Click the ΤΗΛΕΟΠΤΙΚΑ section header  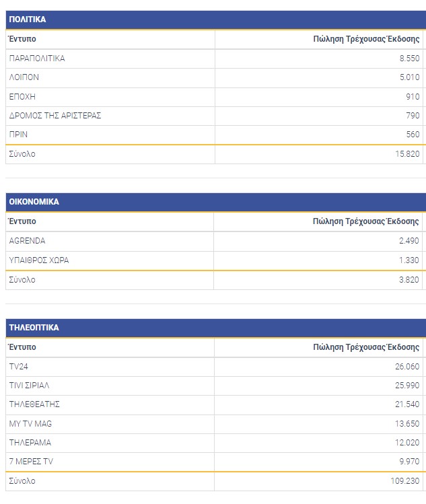point(34,328)
